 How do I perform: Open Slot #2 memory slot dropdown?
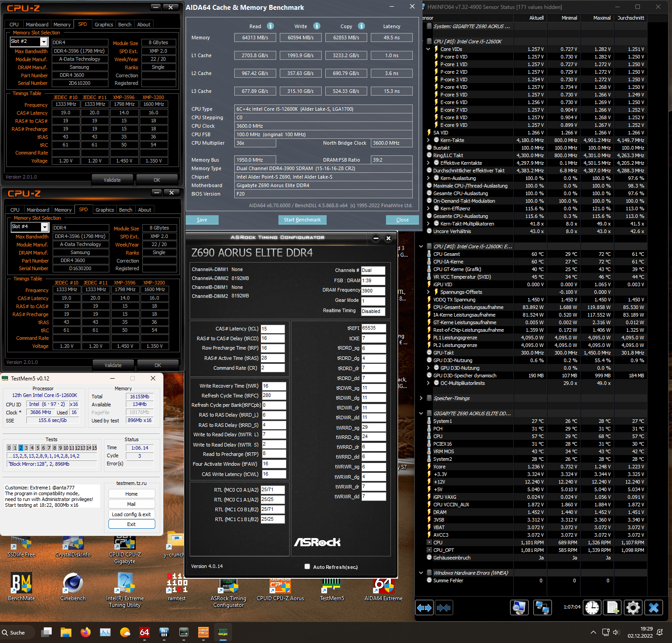(44, 42)
